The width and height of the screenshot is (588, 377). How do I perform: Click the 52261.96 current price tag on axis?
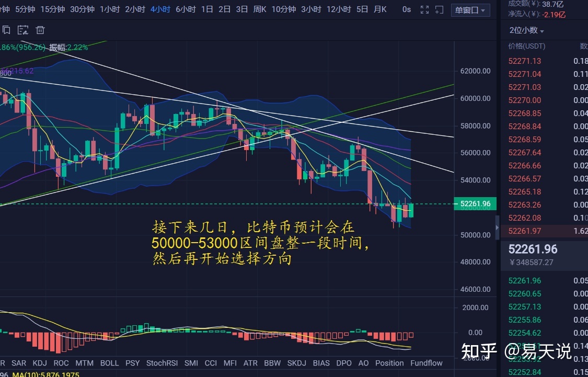coord(475,204)
